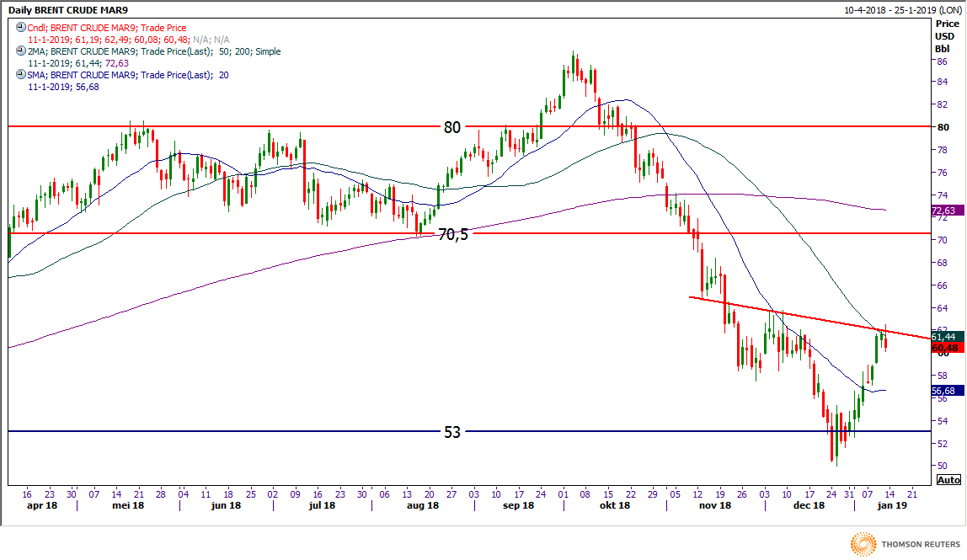Click the 61,44 green price tag
Viewport: 967px width, 560px height.
click(947, 337)
